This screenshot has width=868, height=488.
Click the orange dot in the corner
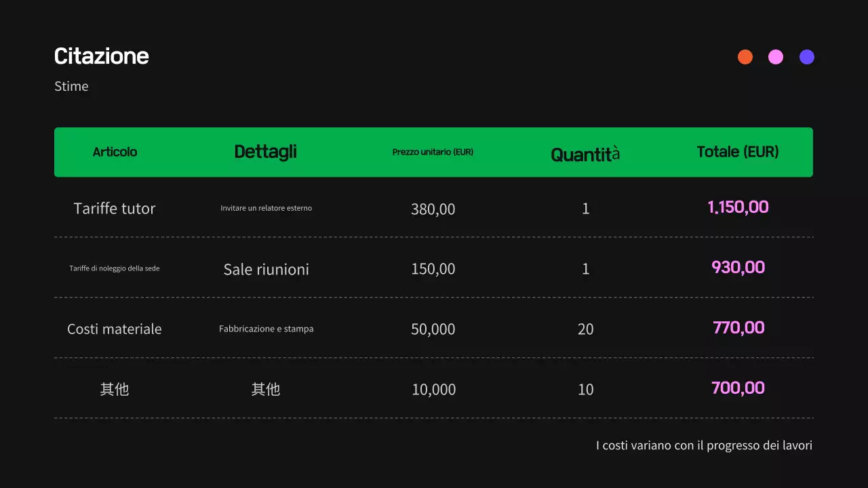point(745,57)
